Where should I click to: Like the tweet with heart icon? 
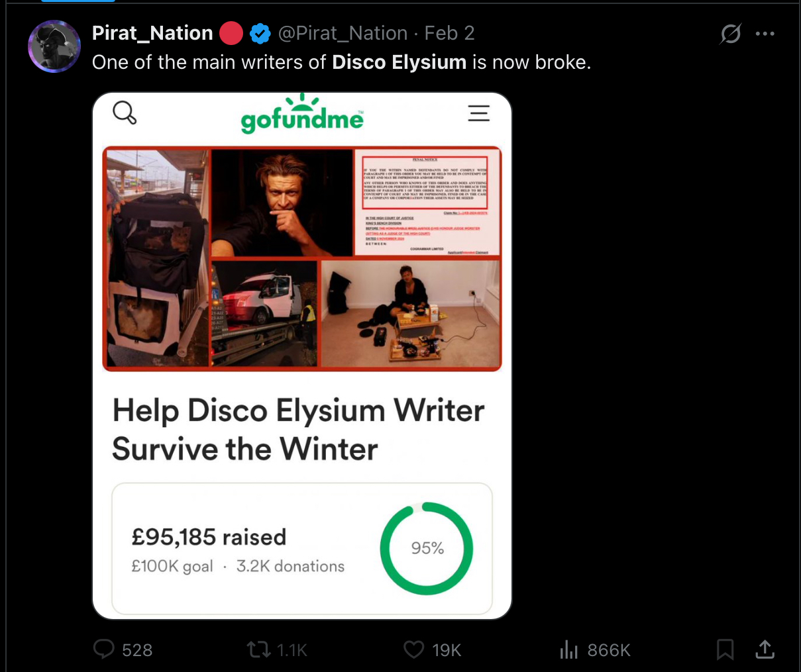click(x=414, y=649)
